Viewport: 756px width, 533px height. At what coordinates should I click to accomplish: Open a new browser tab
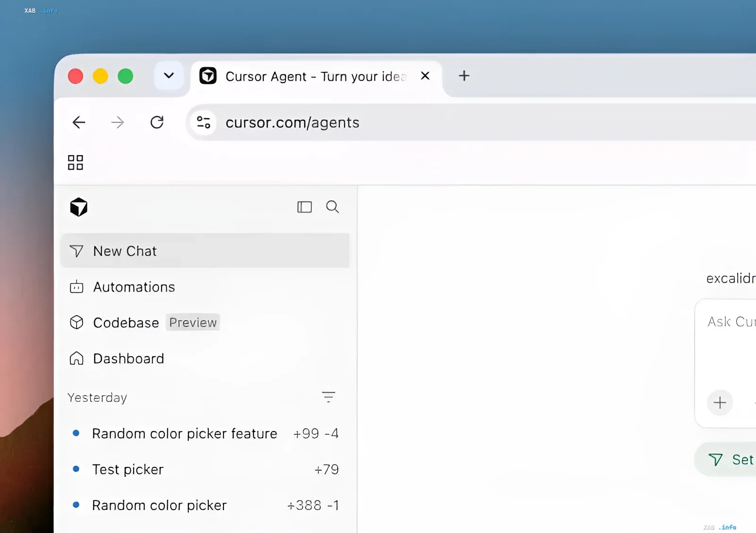point(464,76)
